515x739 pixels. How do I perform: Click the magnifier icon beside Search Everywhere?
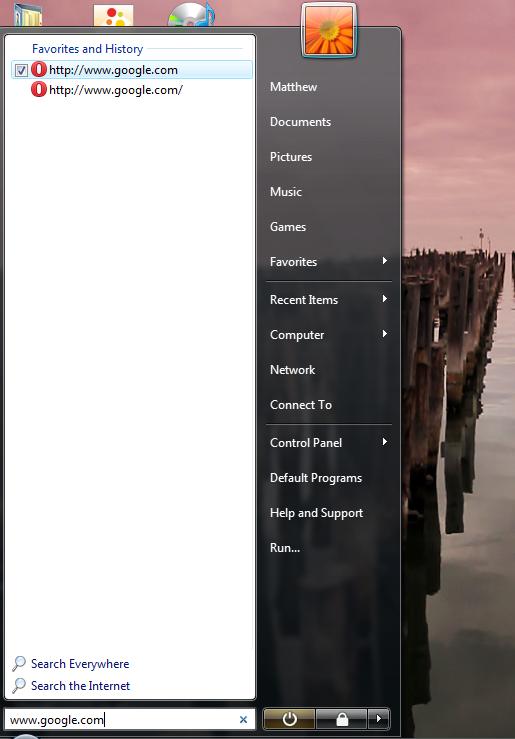pos(19,664)
